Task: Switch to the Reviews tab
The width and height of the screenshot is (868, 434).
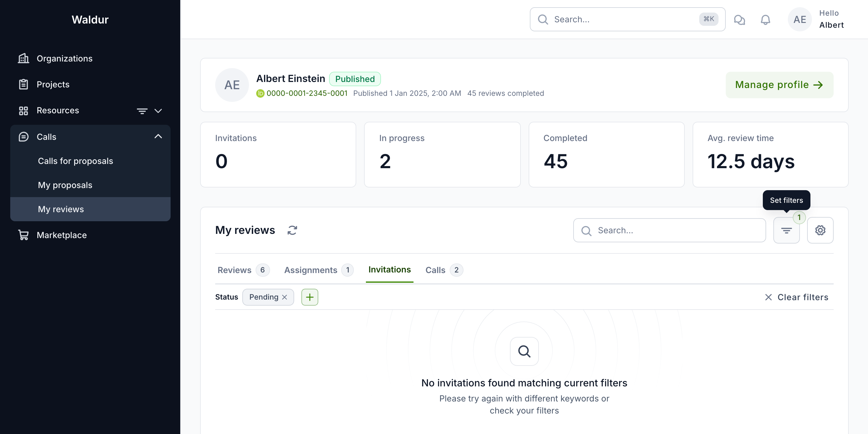Action: tap(243, 270)
